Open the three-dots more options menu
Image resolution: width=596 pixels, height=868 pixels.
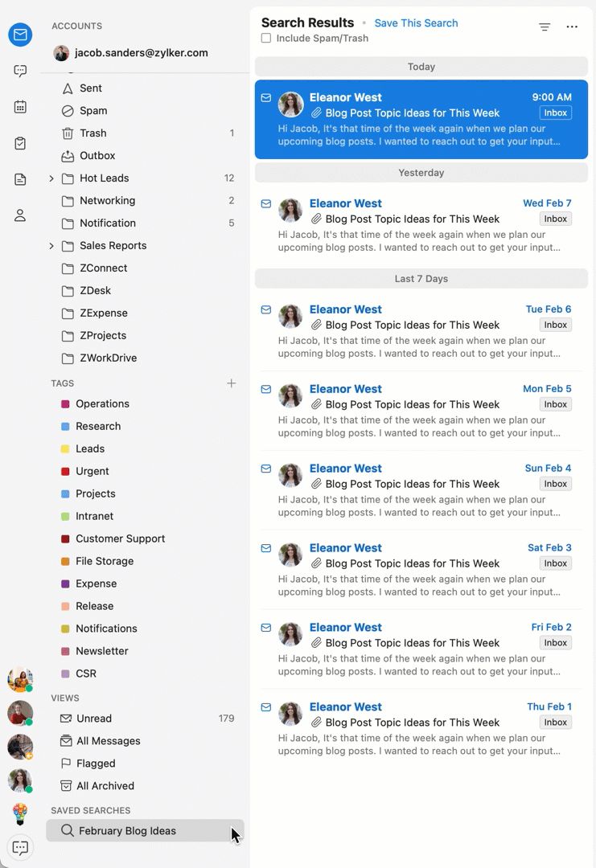pos(572,27)
